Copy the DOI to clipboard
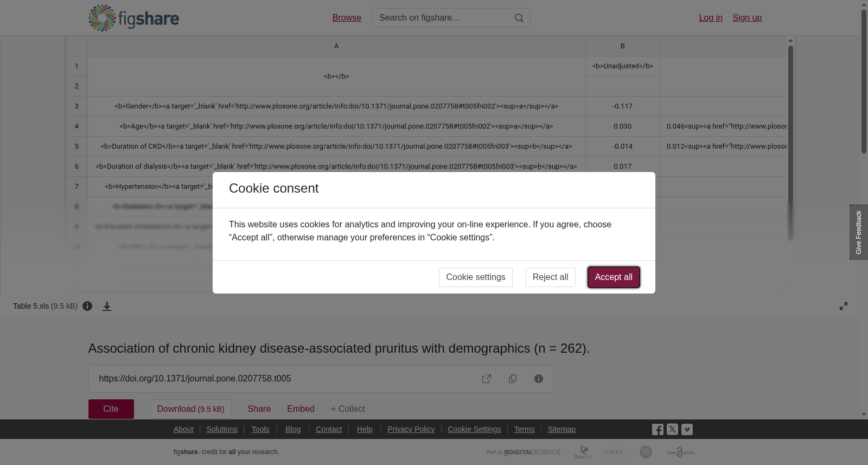The height and width of the screenshot is (465, 868). coord(513,379)
